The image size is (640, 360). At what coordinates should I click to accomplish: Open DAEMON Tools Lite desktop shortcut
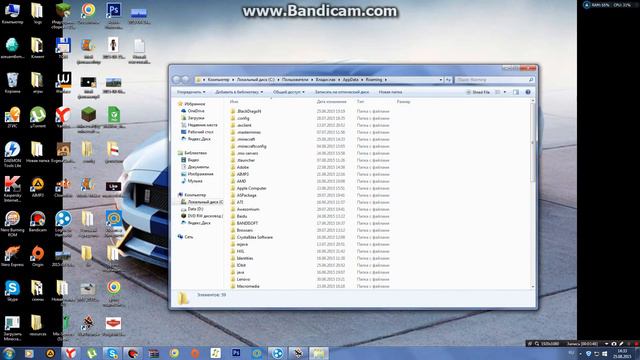12,154
